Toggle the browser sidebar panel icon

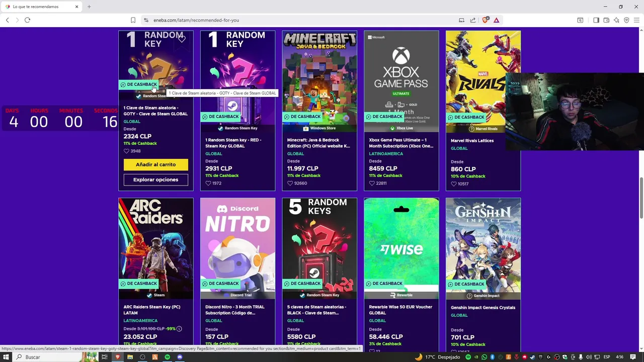click(x=596, y=20)
